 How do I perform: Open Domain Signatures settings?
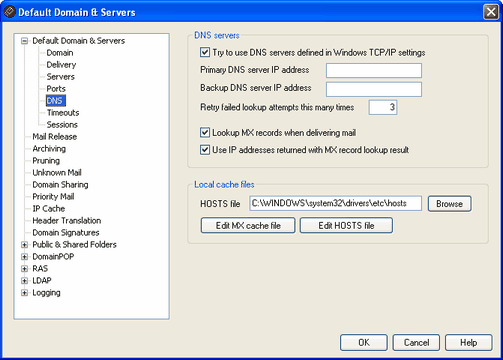(x=66, y=233)
